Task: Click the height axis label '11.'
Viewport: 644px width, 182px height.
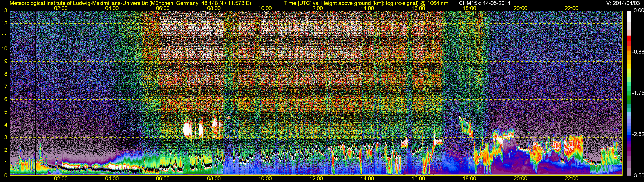Action: pyautogui.click(x=5, y=36)
